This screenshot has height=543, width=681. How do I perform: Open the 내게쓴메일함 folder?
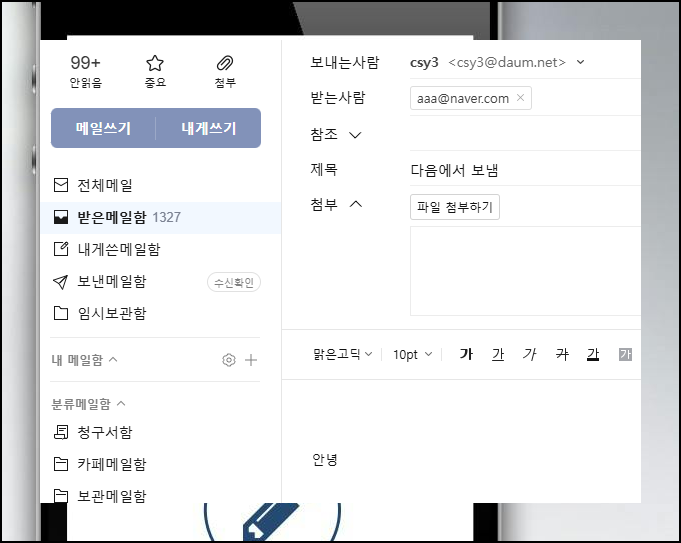coord(119,249)
